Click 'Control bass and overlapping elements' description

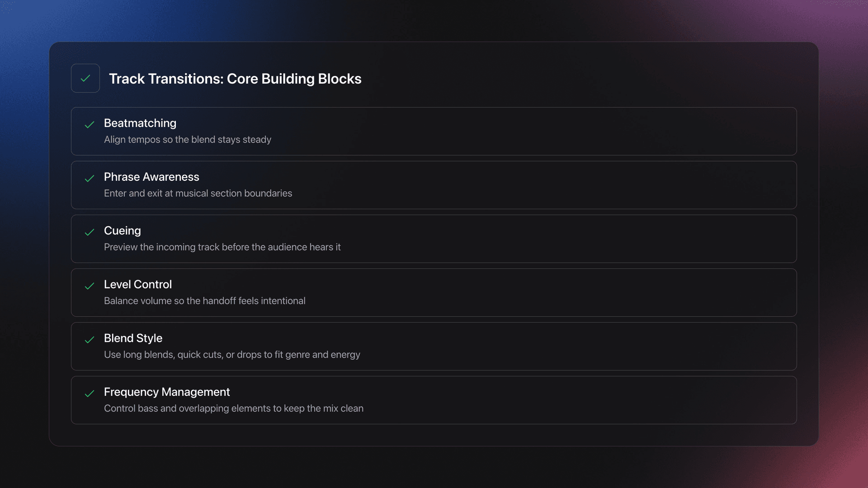(x=234, y=408)
